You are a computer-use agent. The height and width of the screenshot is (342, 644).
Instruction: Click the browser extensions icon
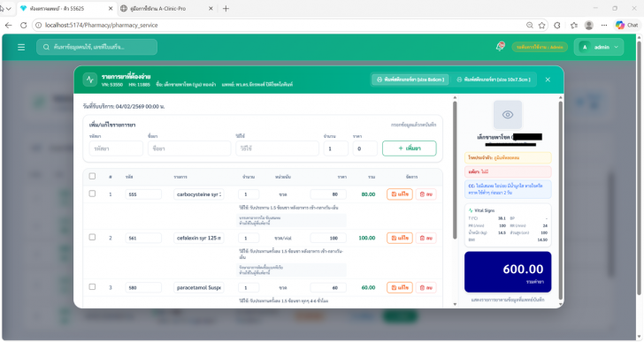pos(557,25)
